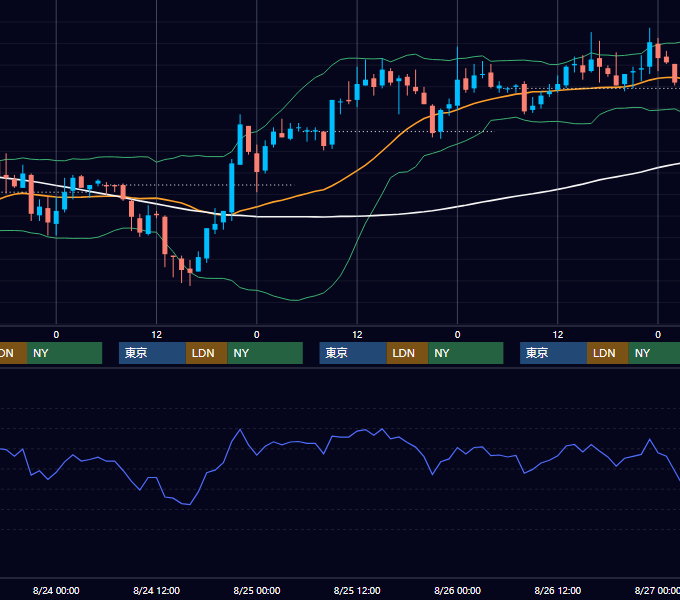Click the 8/24 12:00 date label
This screenshot has height=600, width=680.
point(156,590)
